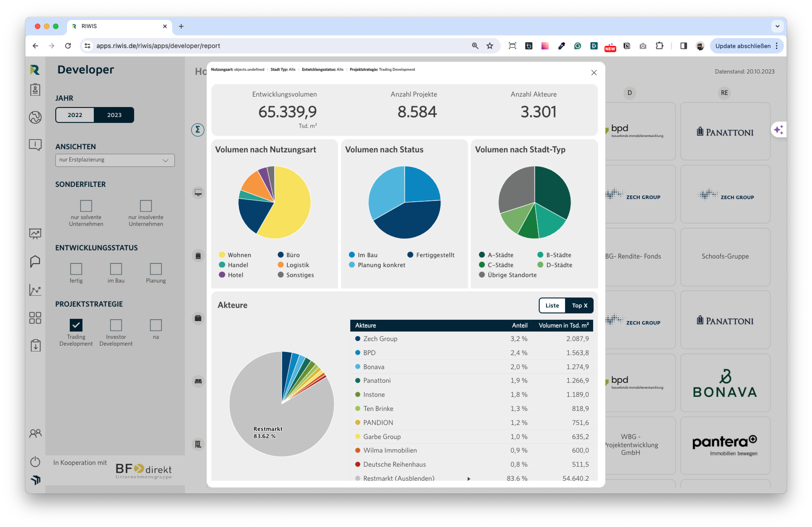The width and height of the screenshot is (812, 527).
Task: Select the building category icon
Action: point(198,444)
